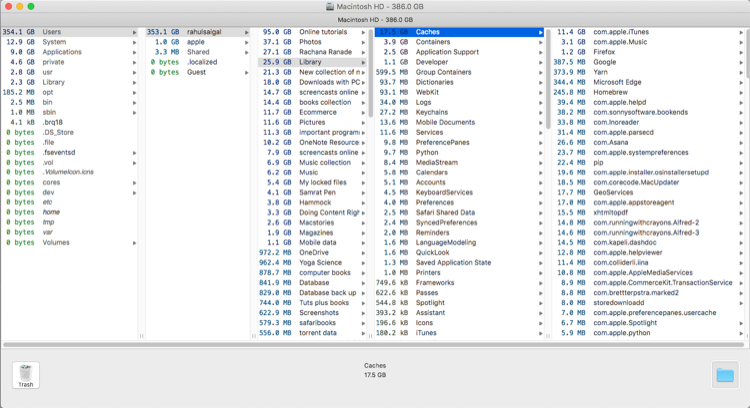The width and height of the screenshot is (750, 408).
Task: Expand the com.apple.iTunes cache arrow
Action: (x=741, y=32)
